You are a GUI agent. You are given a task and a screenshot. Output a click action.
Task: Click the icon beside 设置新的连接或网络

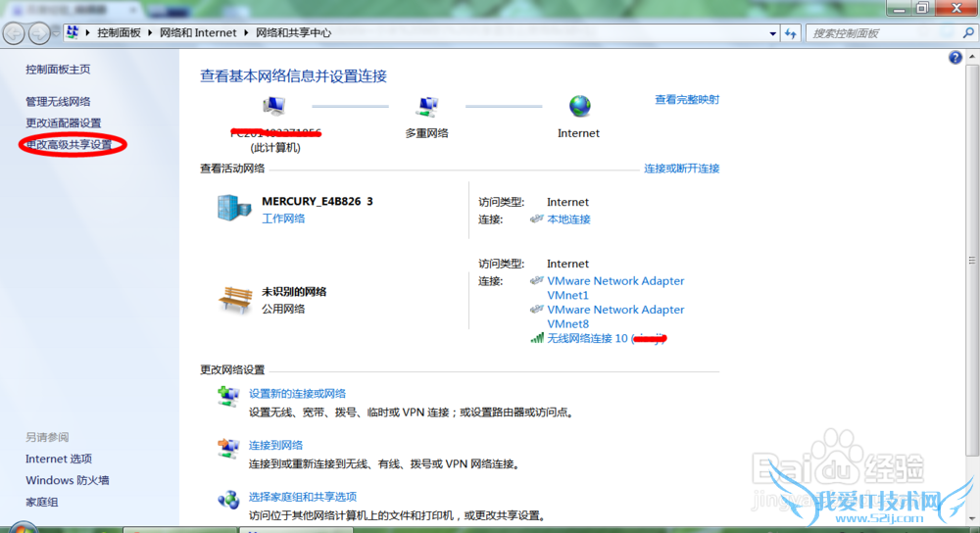[228, 396]
